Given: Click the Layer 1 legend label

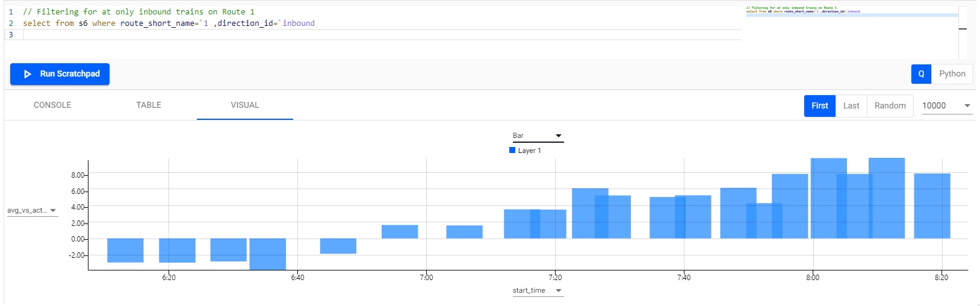Looking at the screenshot, I should point(530,151).
